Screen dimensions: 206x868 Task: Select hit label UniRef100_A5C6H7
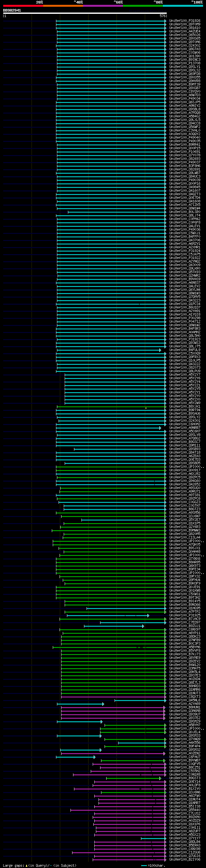tap(185, 431)
